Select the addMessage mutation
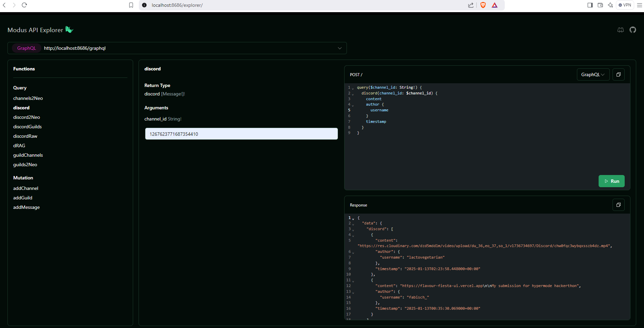Image resolution: width=644 pixels, height=328 pixels. 26,207
